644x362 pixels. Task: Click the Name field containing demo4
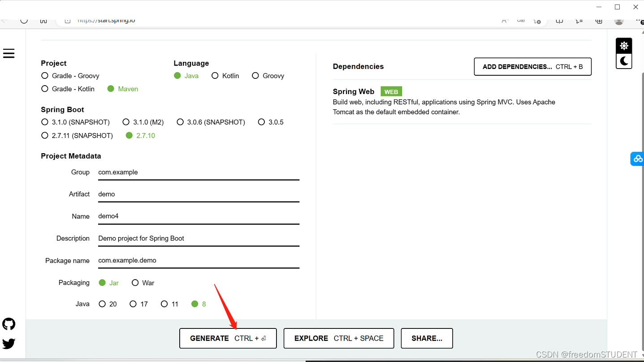(x=199, y=216)
